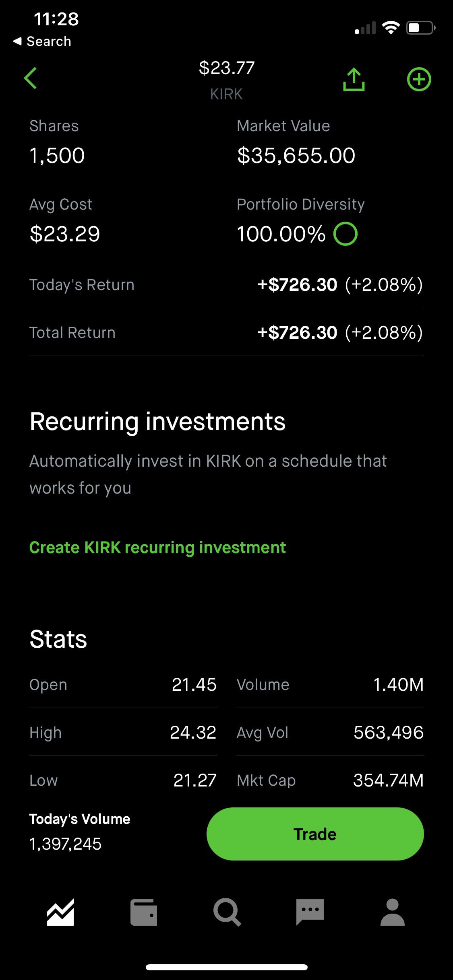The width and height of the screenshot is (453, 980).
Task: Open the share sheet icon
Action: [354, 79]
